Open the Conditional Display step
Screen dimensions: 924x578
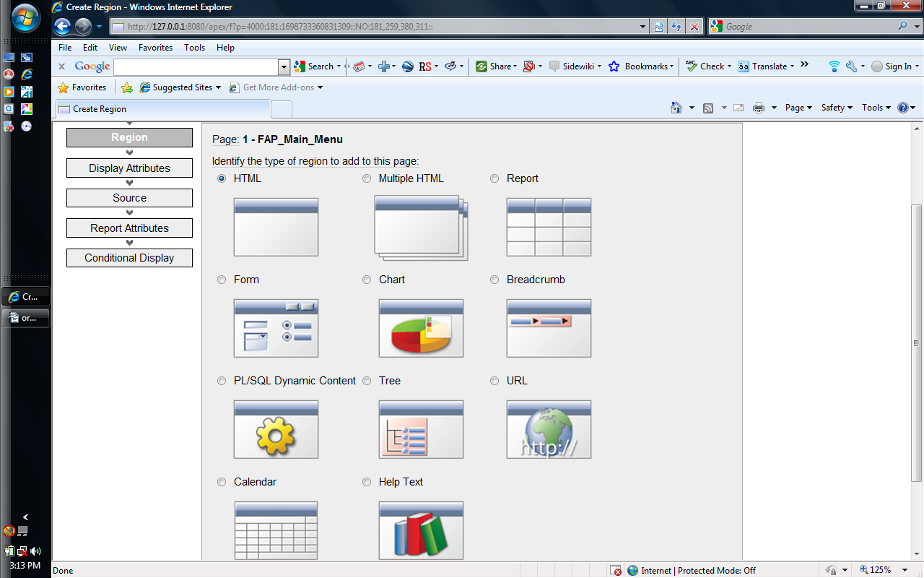(129, 258)
